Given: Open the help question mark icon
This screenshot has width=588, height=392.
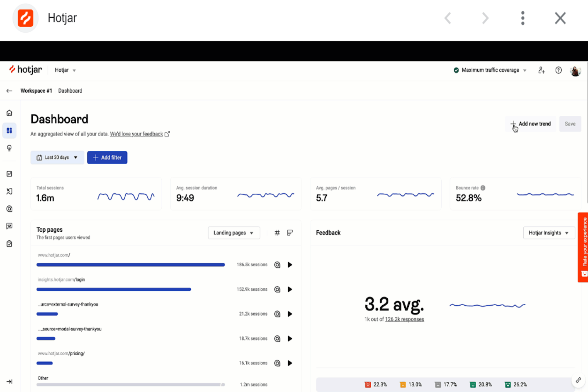Looking at the screenshot, I should pos(559,70).
